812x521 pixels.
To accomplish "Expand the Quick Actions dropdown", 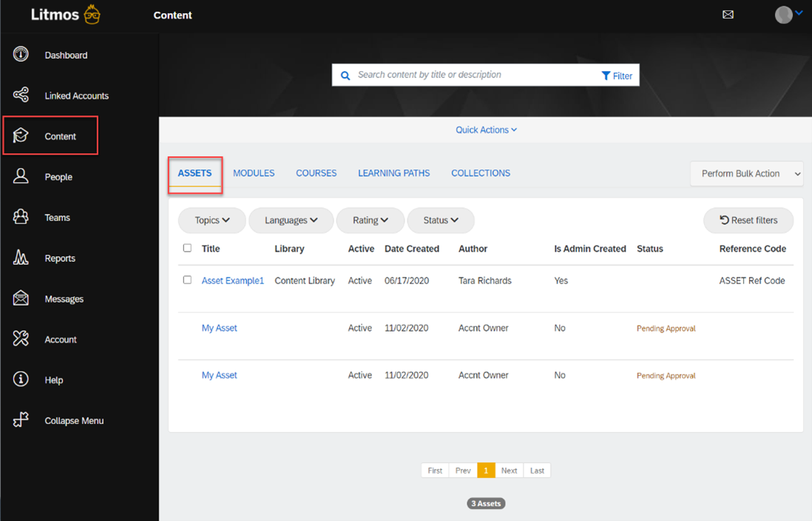I will click(x=486, y=130).
